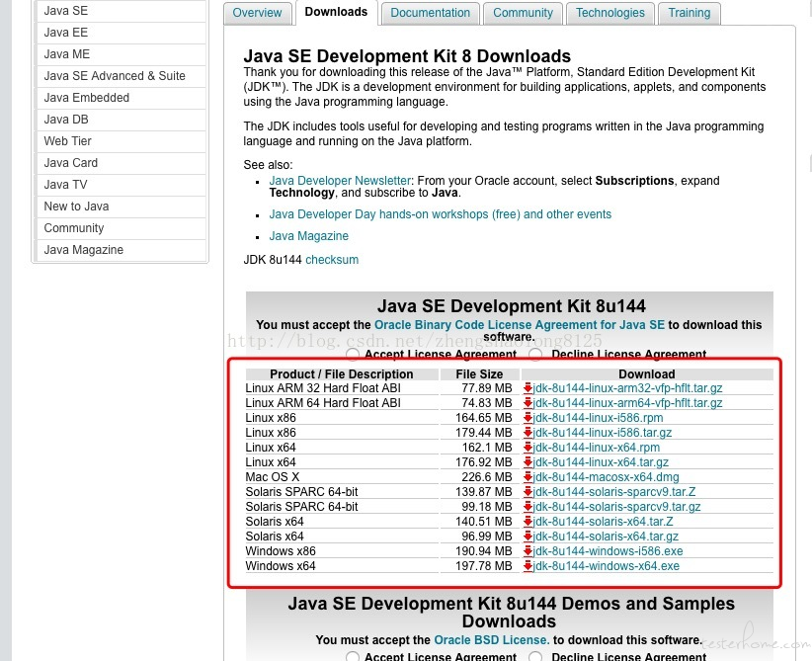
Task: Open the Community tab
Action: click(523, 13)
